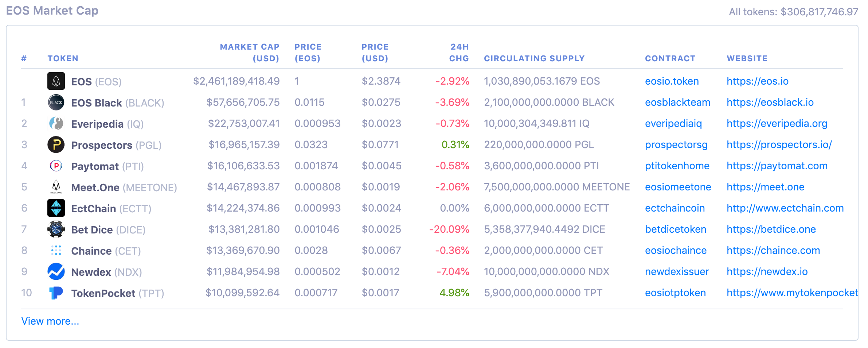Click the All tokens total value
This screenshot has height=348, width=868.
[793, 12]
